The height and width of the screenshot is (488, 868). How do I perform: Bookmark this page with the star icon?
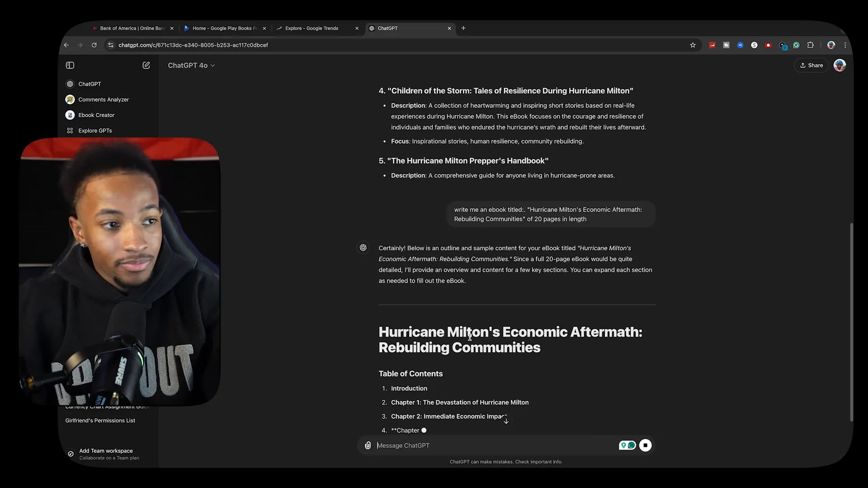(693, 45)
